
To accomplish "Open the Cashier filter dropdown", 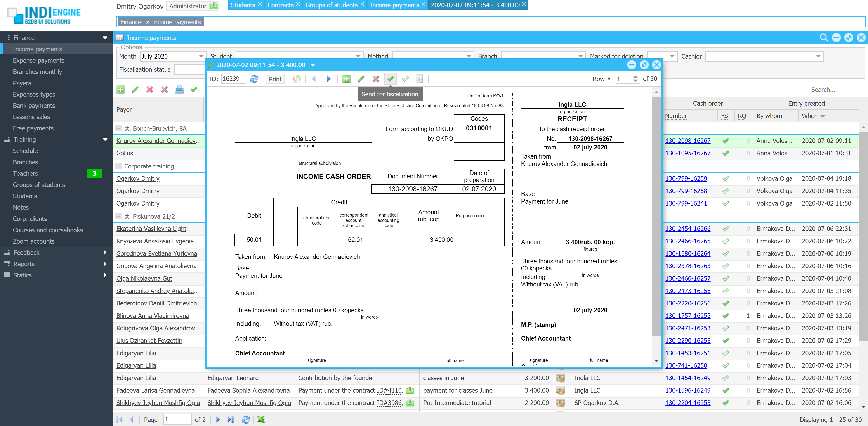I will click(818, 56).
